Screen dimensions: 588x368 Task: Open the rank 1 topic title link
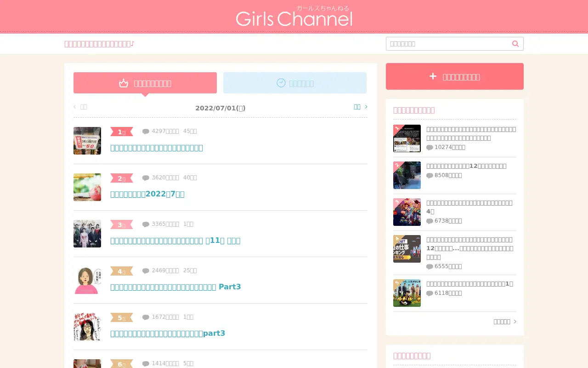tap(157, 148)
